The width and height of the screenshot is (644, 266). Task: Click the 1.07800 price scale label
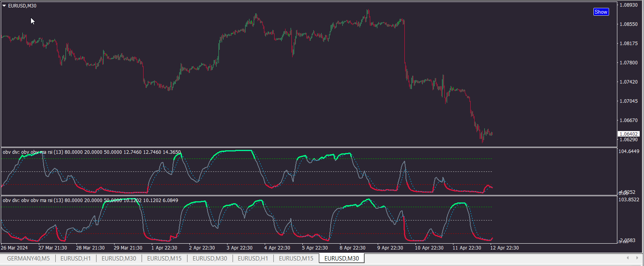629,63
